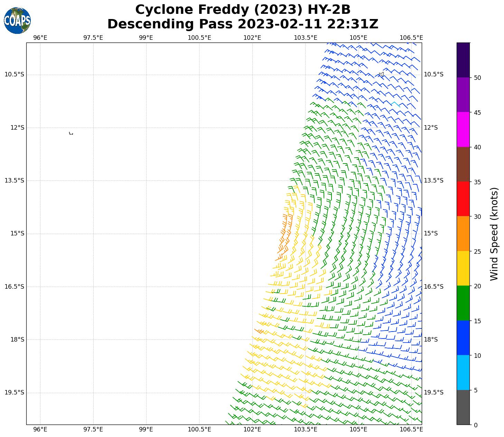Select the magenta 40–45 knots colorbar segment
Image resolution: width=504 pixels, height=437 pixels.
click(x=463, y=129)
